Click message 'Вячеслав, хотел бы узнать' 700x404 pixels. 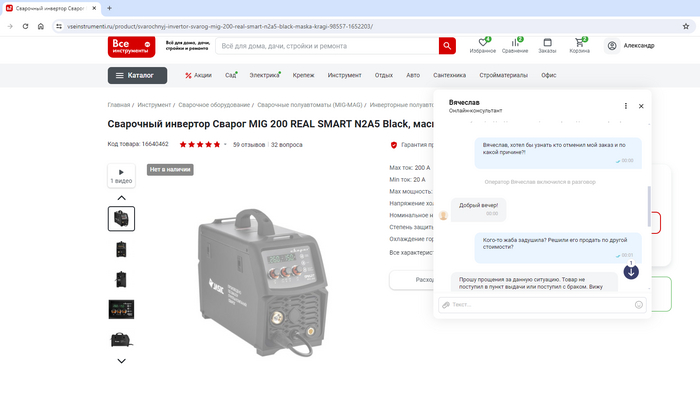[558, 153]
